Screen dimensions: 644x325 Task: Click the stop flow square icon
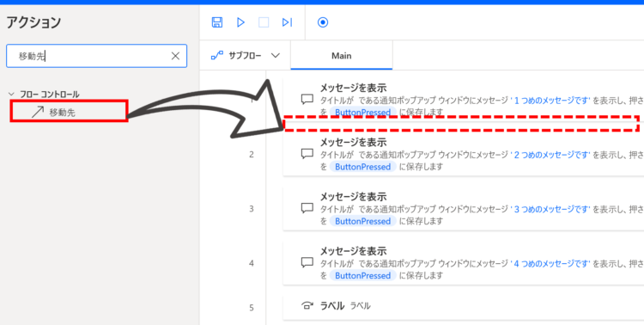[264, 22]
